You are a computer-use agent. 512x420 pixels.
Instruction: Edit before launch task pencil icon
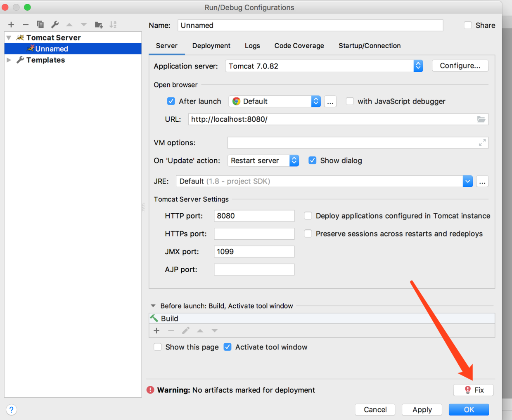point(186,330)
